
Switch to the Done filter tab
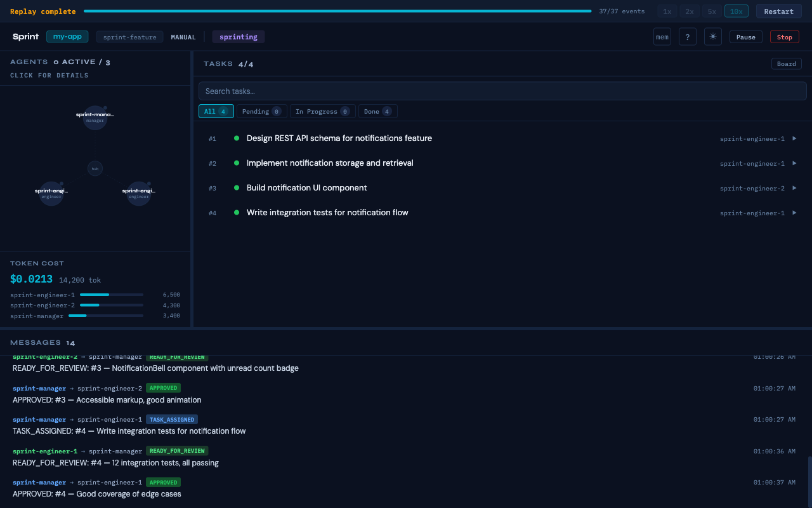(378, 111)
